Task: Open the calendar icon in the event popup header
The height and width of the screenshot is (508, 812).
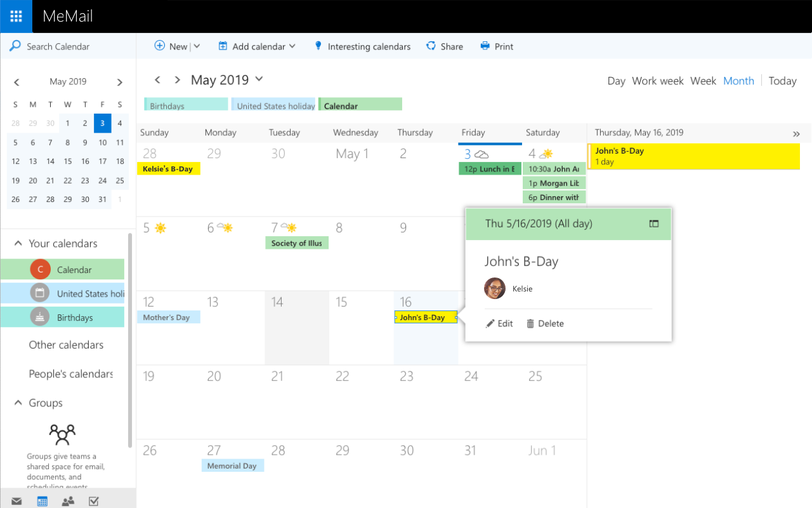Action: pos(653,224)
